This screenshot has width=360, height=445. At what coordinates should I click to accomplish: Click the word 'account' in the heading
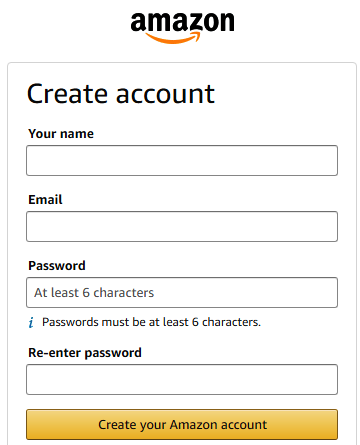pyautogui.click(x=165, y=94)
